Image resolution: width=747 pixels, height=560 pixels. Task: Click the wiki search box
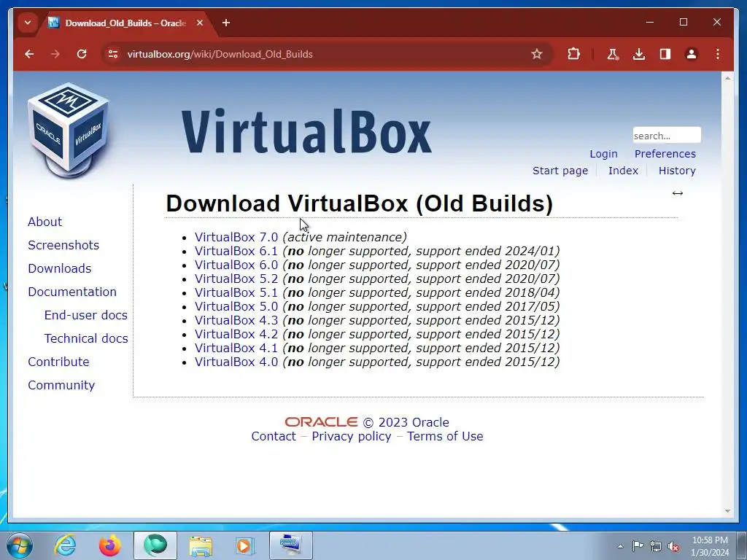pos(667,135)
